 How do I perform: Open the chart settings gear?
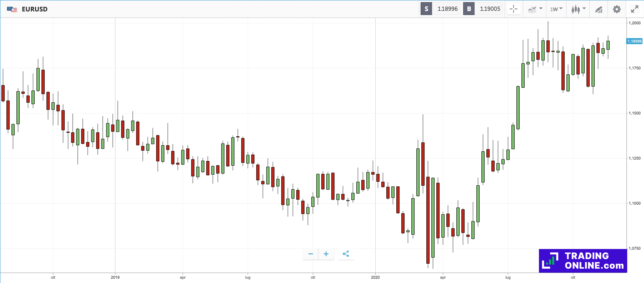(616, 9)
